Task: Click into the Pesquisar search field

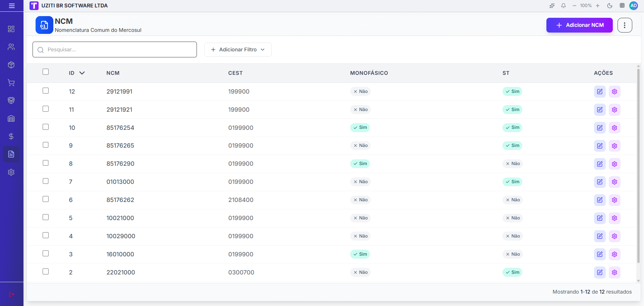Action: [x=115, y=50]
